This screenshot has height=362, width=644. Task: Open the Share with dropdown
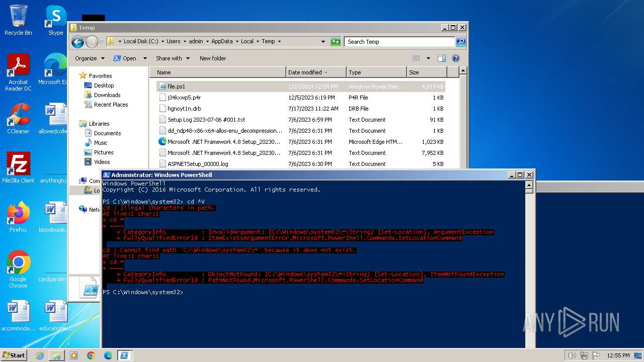click(173, 58)
